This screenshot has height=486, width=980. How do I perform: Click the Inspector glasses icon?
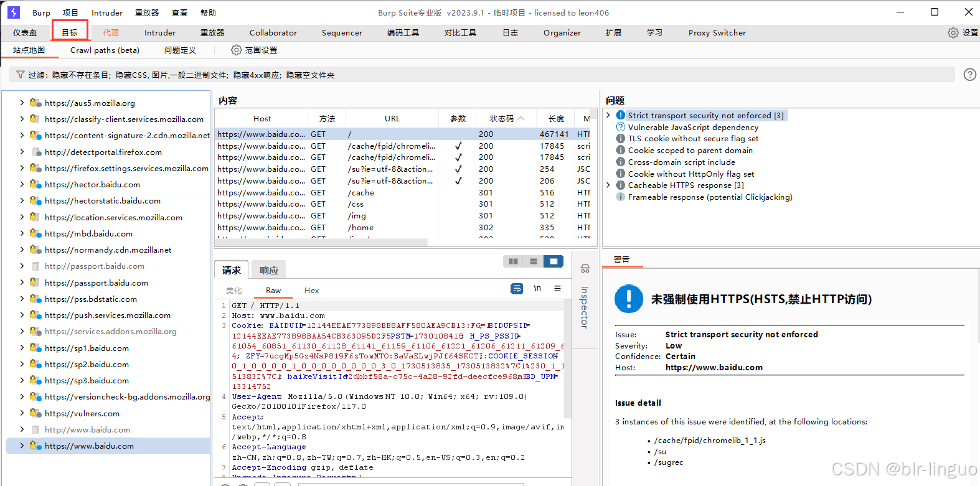pyautogui.click(x=585, y=269)
